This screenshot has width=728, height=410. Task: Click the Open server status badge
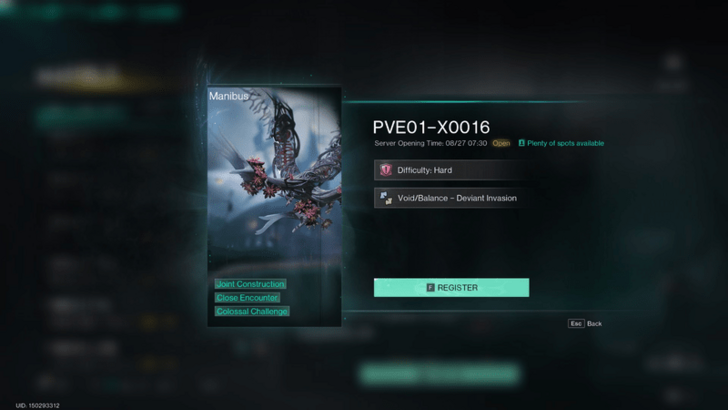501,143
